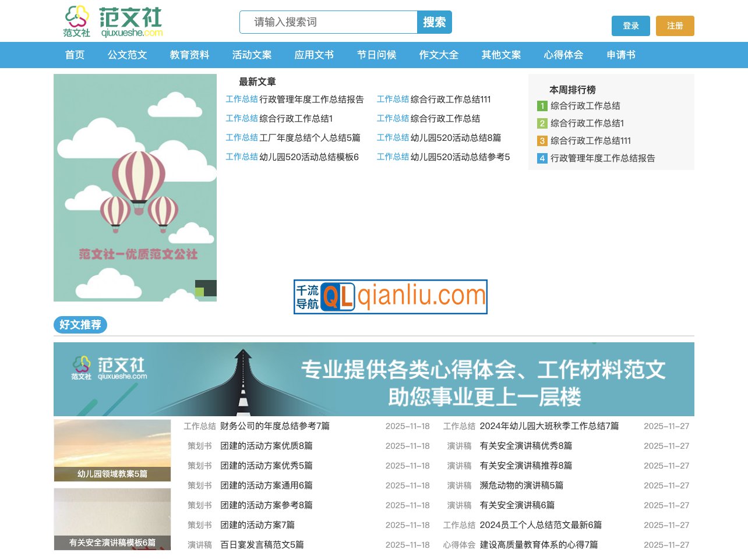Select 心得体会 in the navigation bar

point(563,55)
